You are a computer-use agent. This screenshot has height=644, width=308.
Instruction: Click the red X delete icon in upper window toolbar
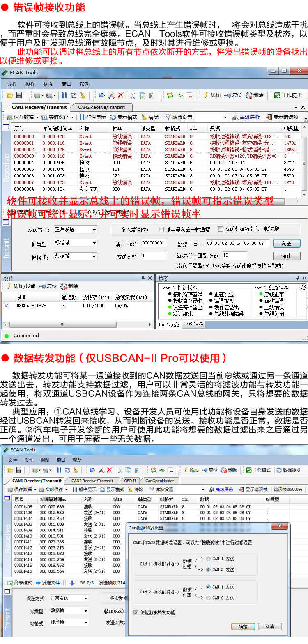pyautogui.click(x=120, y=95)
